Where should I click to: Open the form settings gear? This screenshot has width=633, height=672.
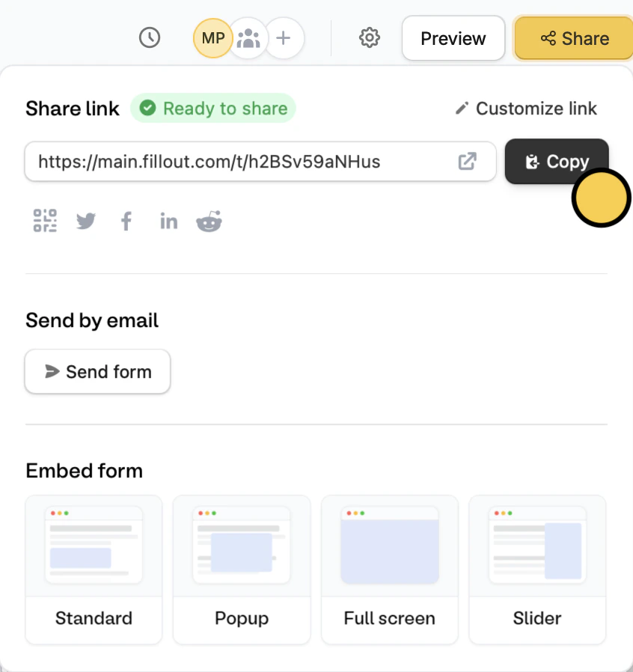[x=369, y=37]
